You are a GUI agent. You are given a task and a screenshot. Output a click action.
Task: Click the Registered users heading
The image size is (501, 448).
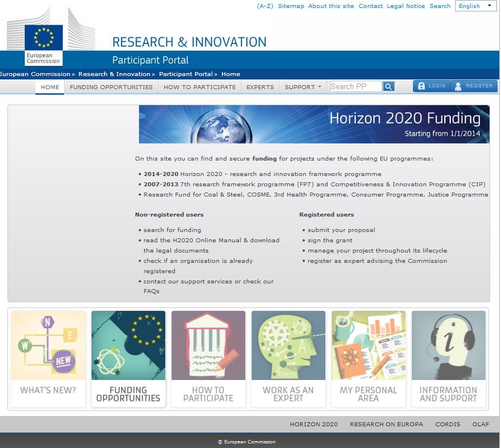[327, 215]
